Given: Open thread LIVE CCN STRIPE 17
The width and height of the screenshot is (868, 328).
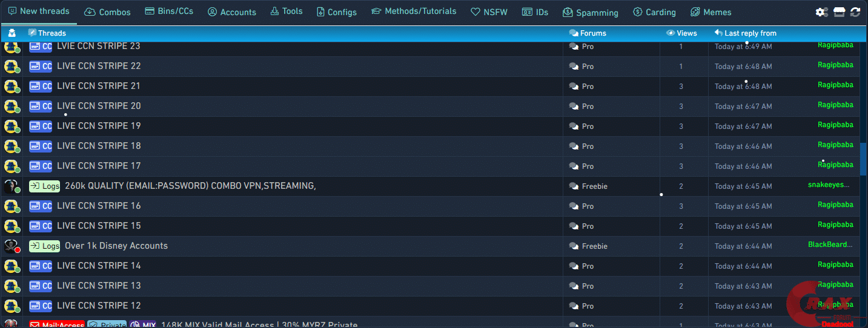Looking at the screenshot, I should (x=99, y=166).
